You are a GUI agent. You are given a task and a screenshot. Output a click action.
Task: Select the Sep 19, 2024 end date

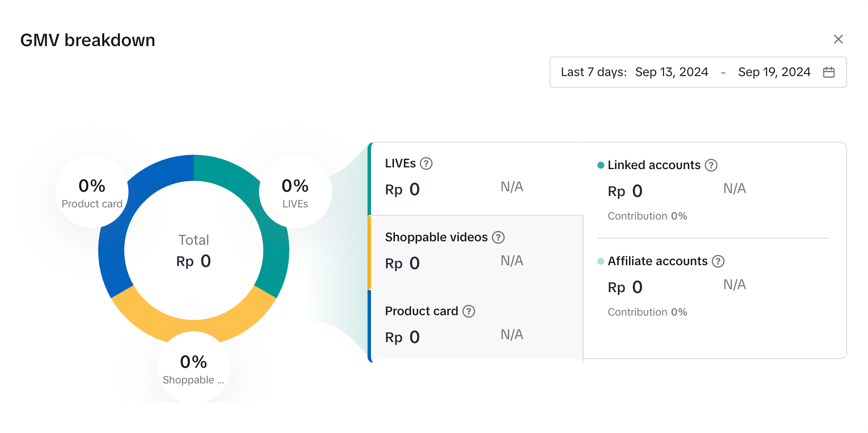pyautogui.click(x=774, y=72)
